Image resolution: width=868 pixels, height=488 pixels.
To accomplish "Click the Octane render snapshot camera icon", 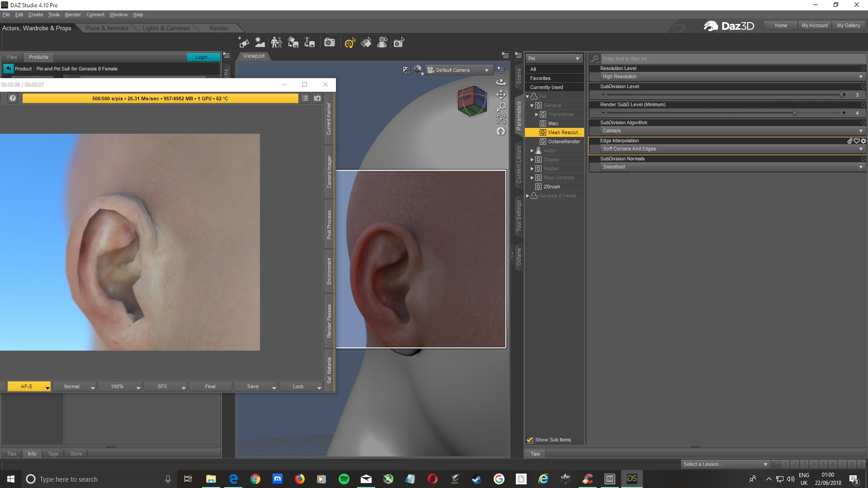I will click(317, 98).
